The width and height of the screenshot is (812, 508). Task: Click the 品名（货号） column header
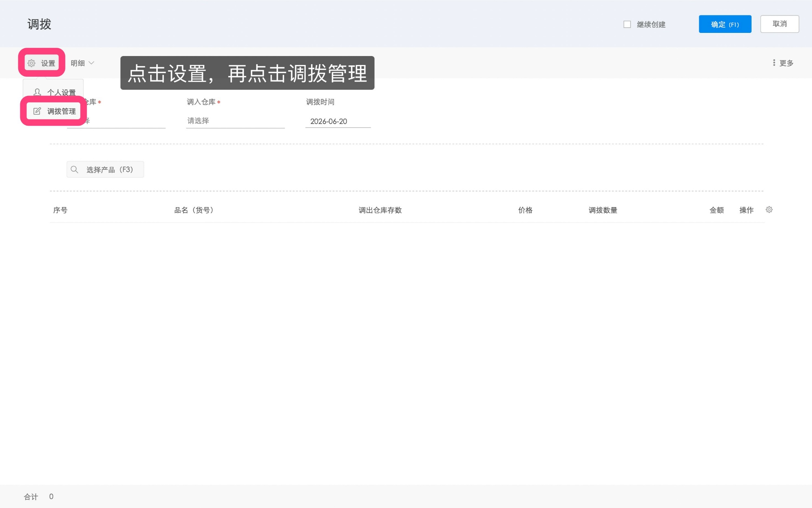click(194, 210)
